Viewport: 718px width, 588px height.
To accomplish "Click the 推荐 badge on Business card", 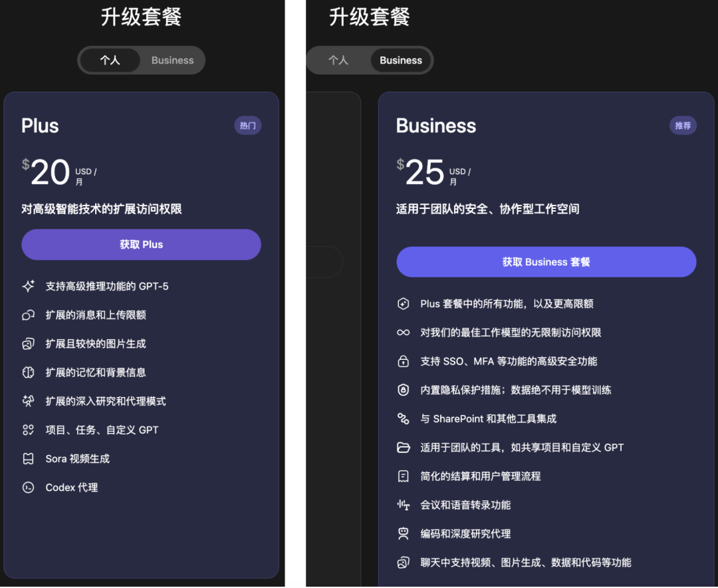I will coord(683,126).
